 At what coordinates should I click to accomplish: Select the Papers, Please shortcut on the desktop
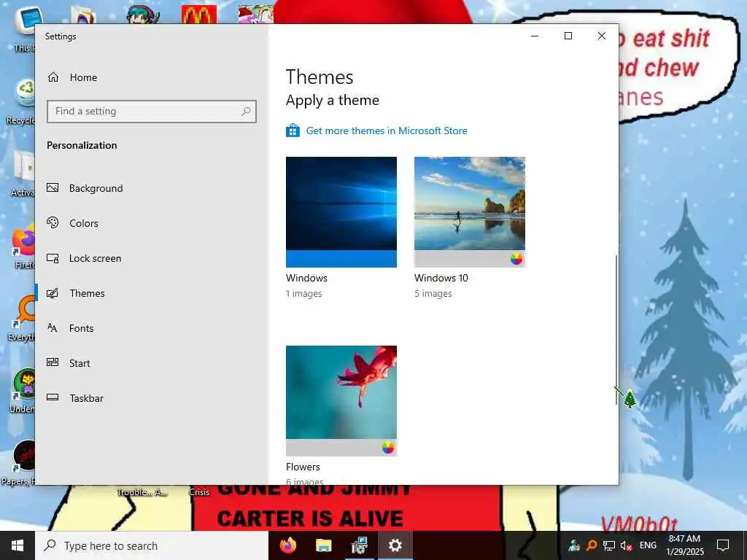pyautogui.click(x=19, y=463)
